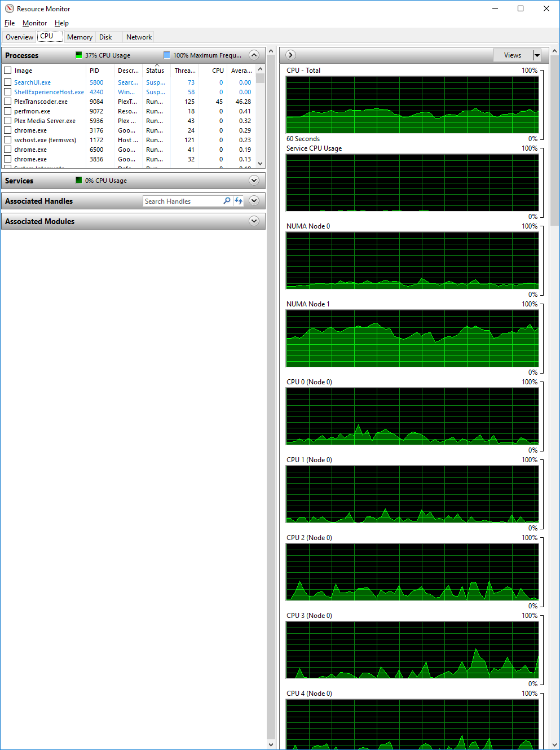The height and width of the screenshot is (750, 560).
Task: Check the chrome.exe PID 3176 checkbox
Action: pyautogui.click(x=8, y=130)
